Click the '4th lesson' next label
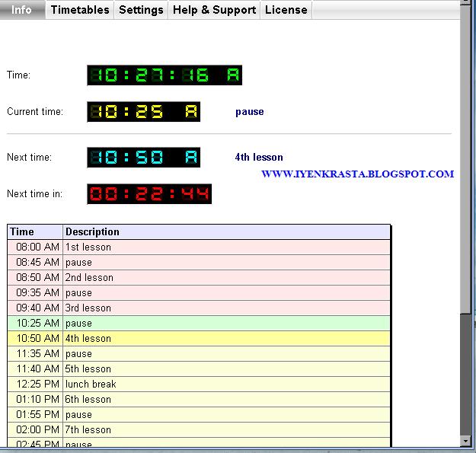This screenshot has width=476, height=453. click(x=259, y=157)
